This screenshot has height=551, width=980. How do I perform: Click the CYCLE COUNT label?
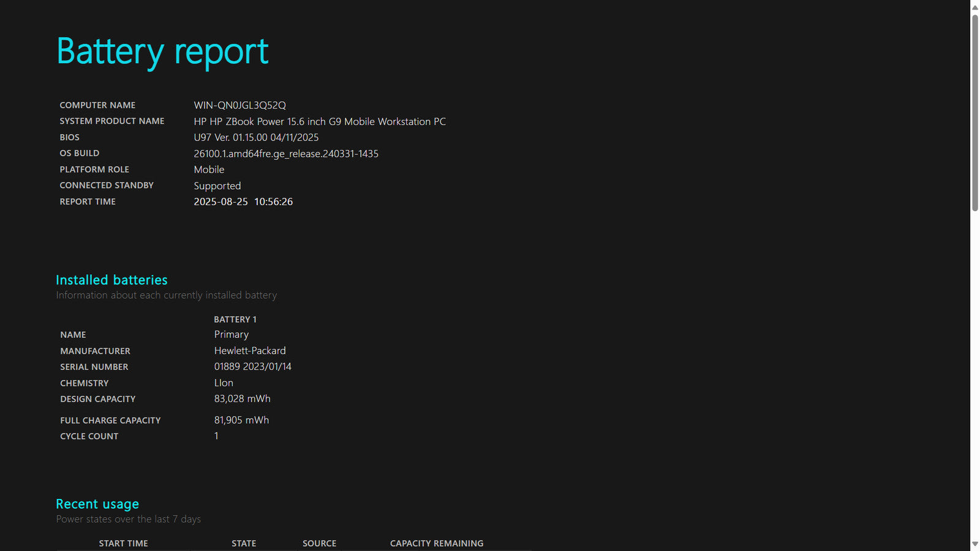pyautogui.click(x=89, y=437)
